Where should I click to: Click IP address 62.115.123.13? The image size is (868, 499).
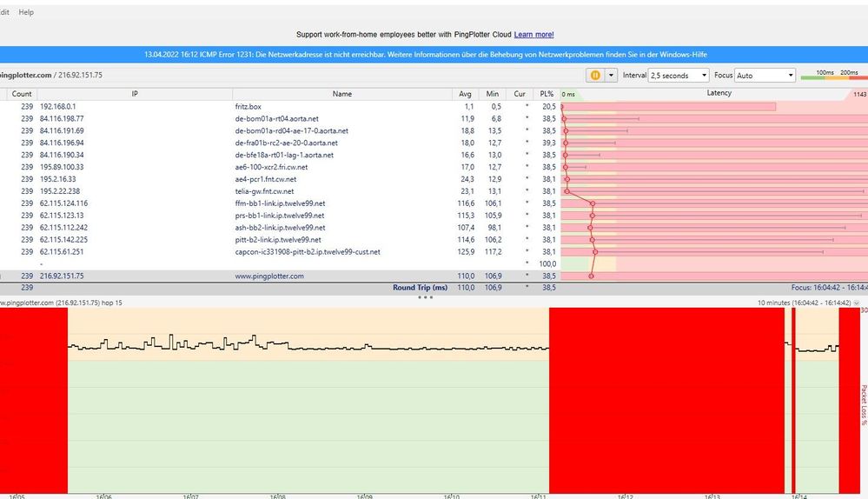coord(62,216)
